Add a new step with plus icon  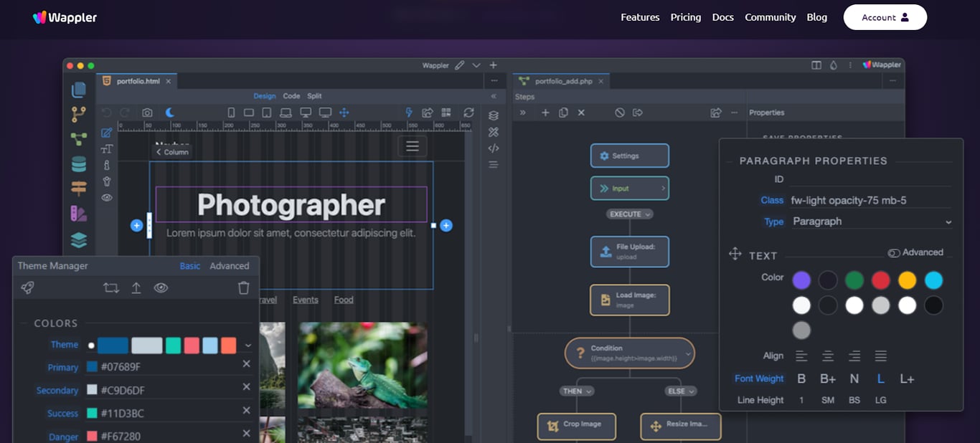point(545,113)
